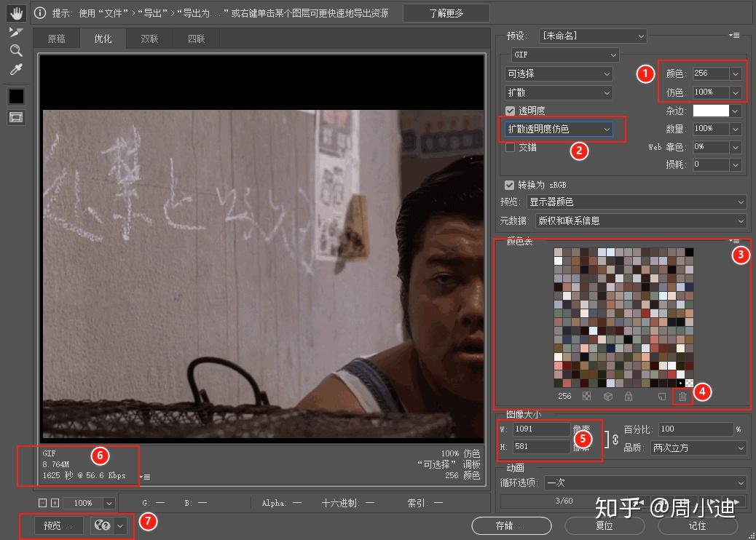Select the Eyedropper tool
756x540 pixels.
point(16,70)
